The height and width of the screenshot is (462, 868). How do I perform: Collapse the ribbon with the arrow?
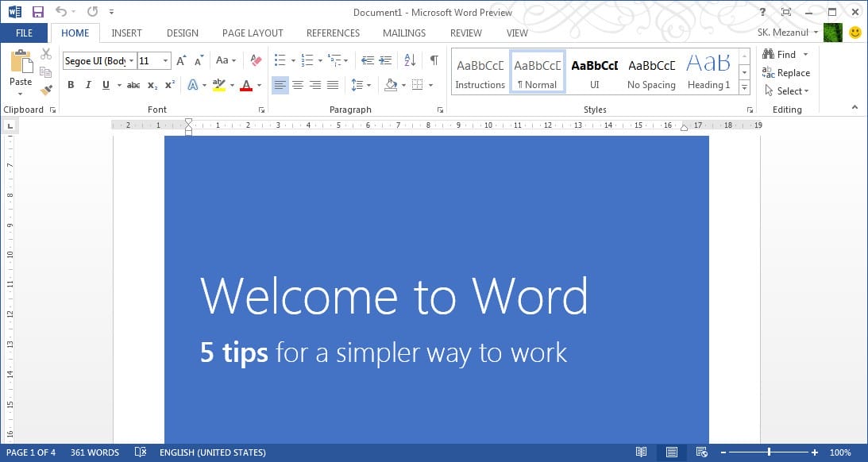click(x=854, y=107)
